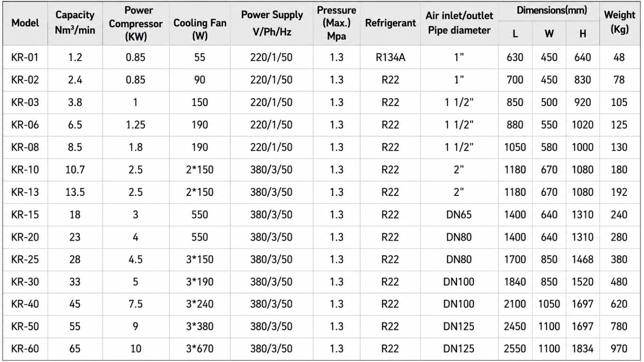Select the KR-40 length value 2100
This screenshot has width=644, height=362.
(515, 304)
